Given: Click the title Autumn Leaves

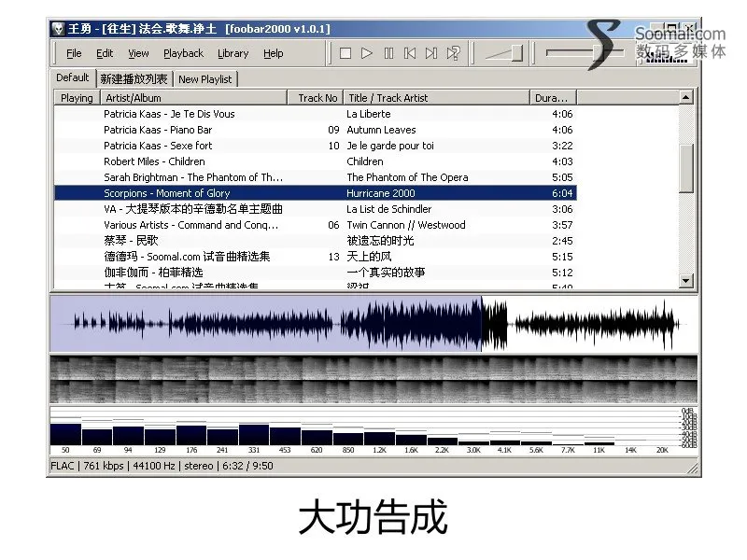Looking at the screenshot, I should [381, 130].
